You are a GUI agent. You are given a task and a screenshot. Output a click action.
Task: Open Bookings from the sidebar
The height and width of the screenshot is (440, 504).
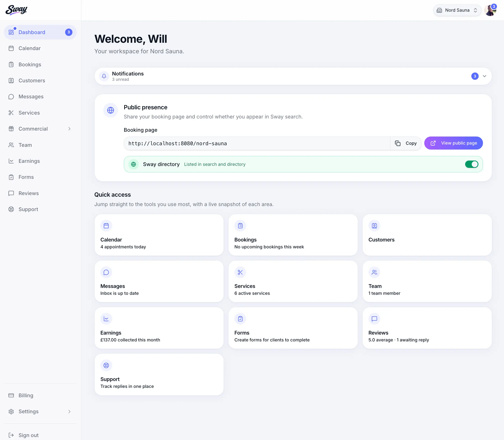click(40, 64)
